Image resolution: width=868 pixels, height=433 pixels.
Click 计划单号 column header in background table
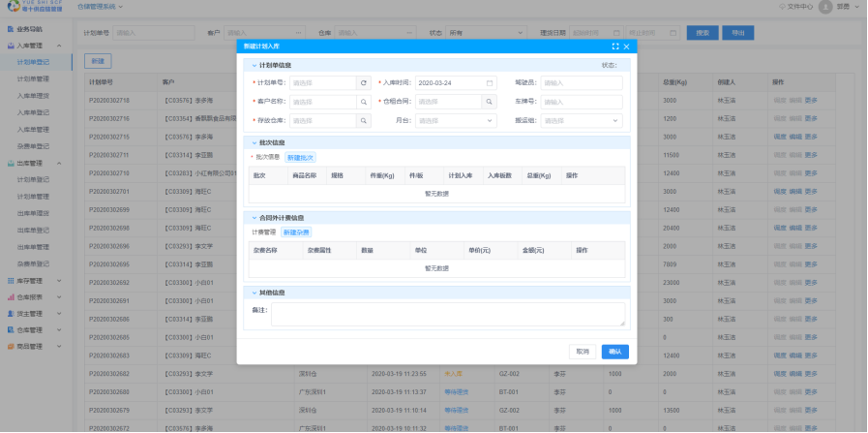click(x=101, y=82)
